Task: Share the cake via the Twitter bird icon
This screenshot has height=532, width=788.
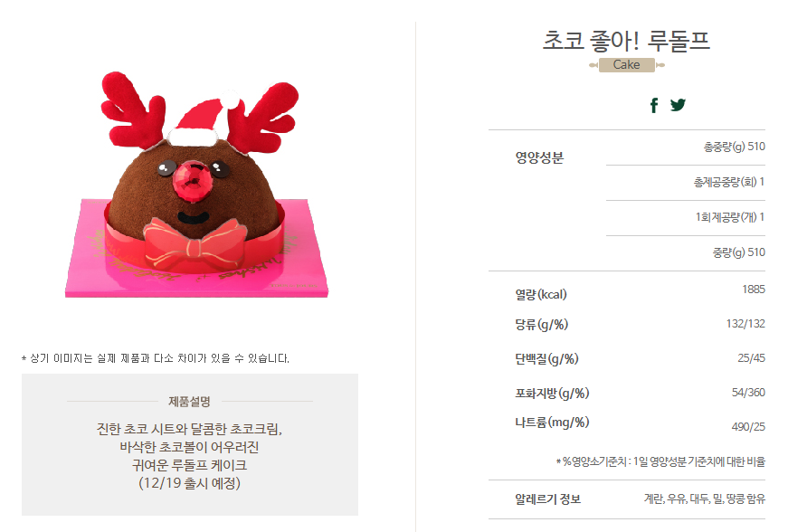Action: coord(678,104)
